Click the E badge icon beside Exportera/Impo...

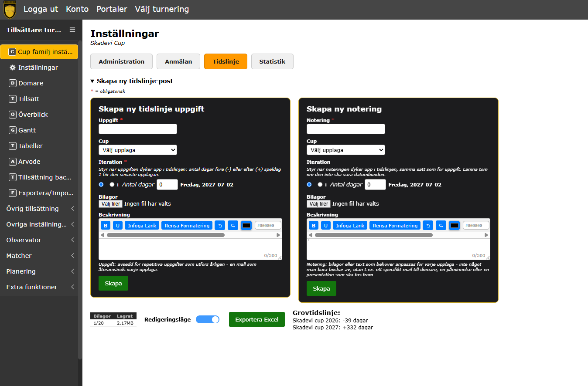pos(13,193)
